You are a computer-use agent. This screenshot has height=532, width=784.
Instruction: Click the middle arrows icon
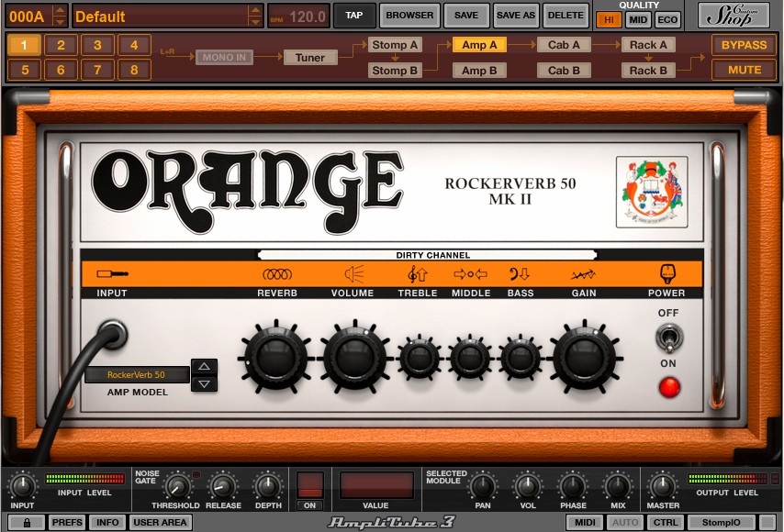point(471,273)
